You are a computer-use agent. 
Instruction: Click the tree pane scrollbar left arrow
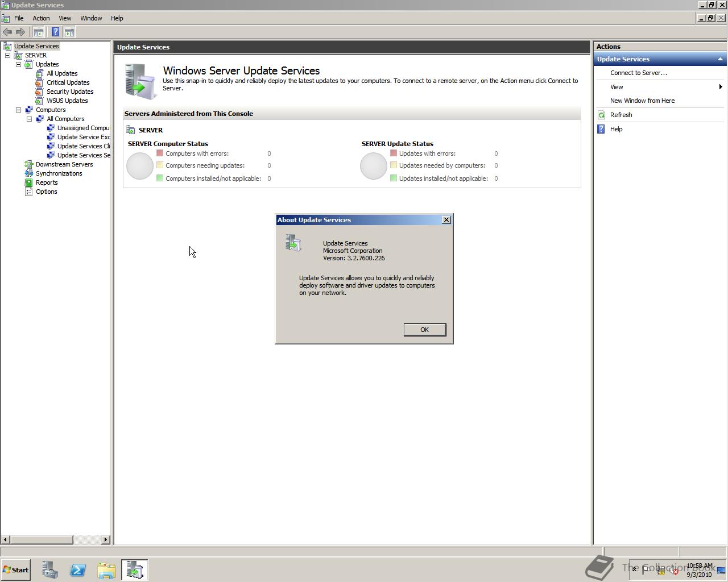[x=5, y=539]
